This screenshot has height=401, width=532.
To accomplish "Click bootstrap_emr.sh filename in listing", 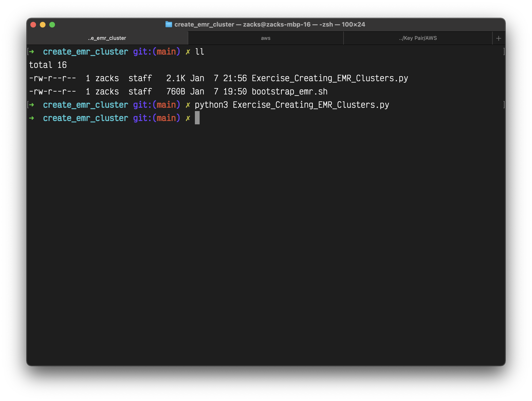I will 289,92.
